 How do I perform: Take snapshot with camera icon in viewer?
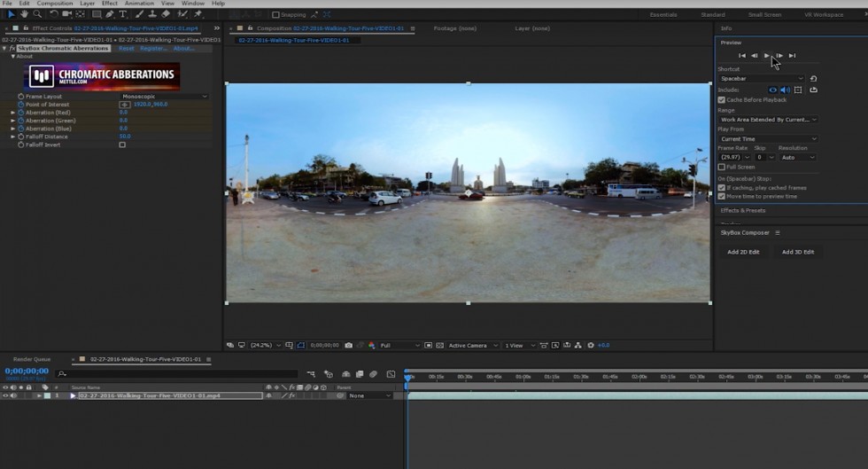tap(349, 345)
